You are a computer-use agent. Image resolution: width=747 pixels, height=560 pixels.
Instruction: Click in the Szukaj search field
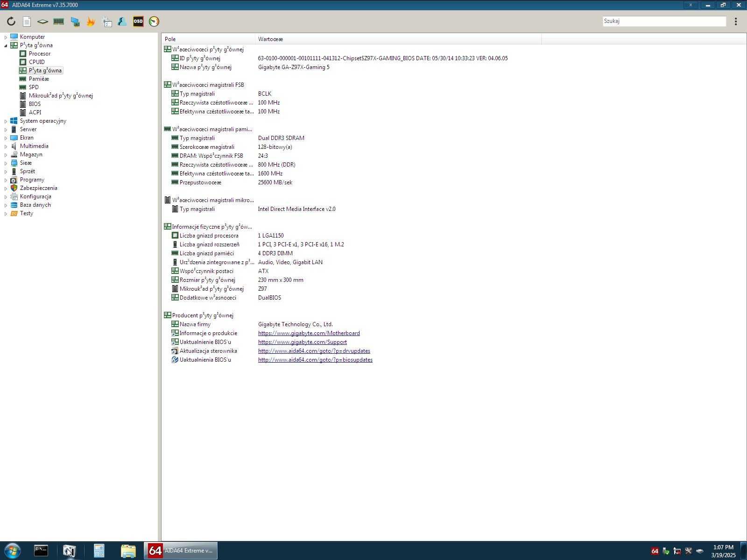point(664,21)
